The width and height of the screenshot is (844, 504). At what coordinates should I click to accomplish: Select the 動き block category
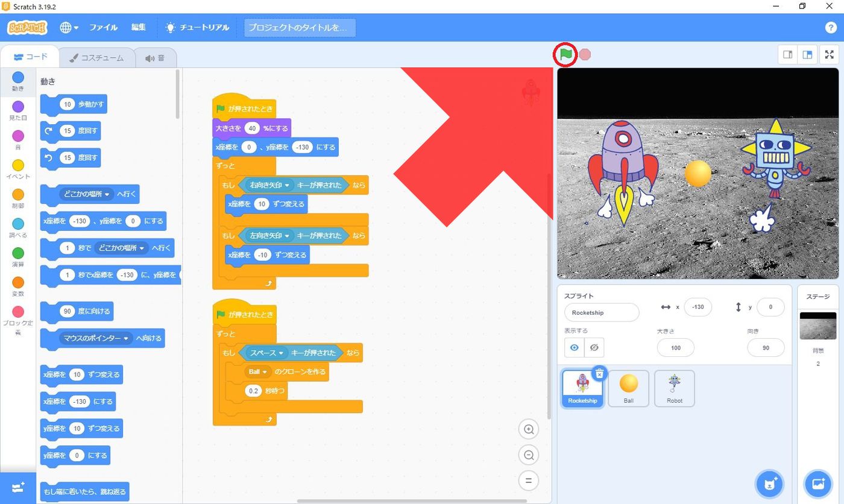(18, 81)
